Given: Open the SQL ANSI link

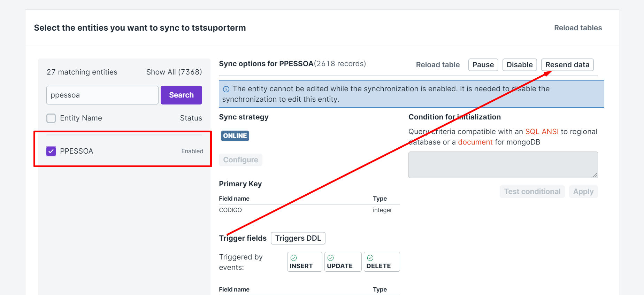Looking at the screenshot, I should click(542, 132).
